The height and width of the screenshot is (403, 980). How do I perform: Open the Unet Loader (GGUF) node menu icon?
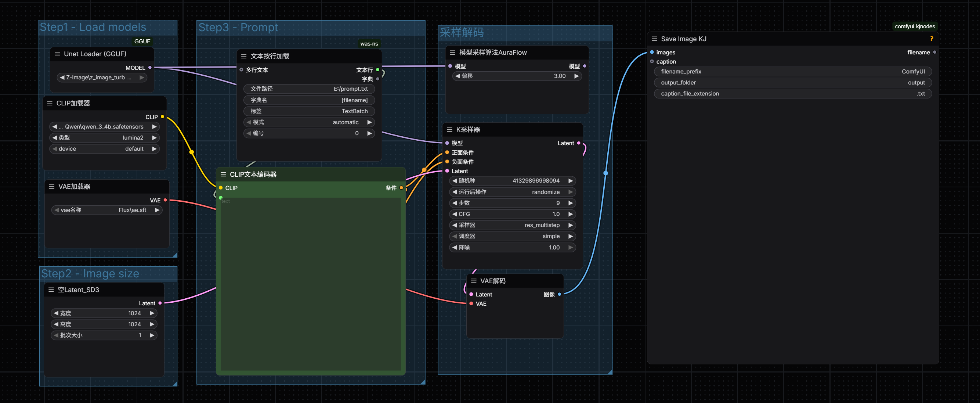pyautogui.click(x=57, y=54)
